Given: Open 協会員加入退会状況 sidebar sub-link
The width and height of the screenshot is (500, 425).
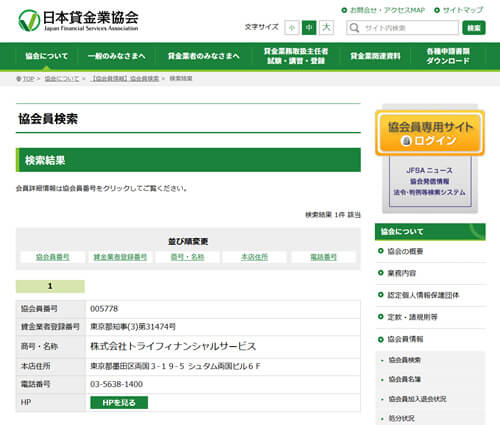Looking at the screenshot, I should point(417,399).
